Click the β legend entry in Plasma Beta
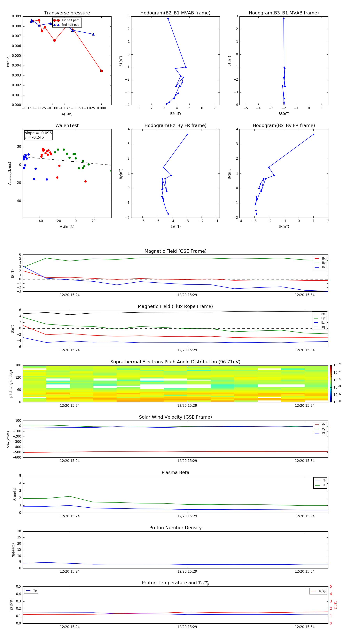The width and height of the screenshot is (351, 644). [x=320, y=485]
